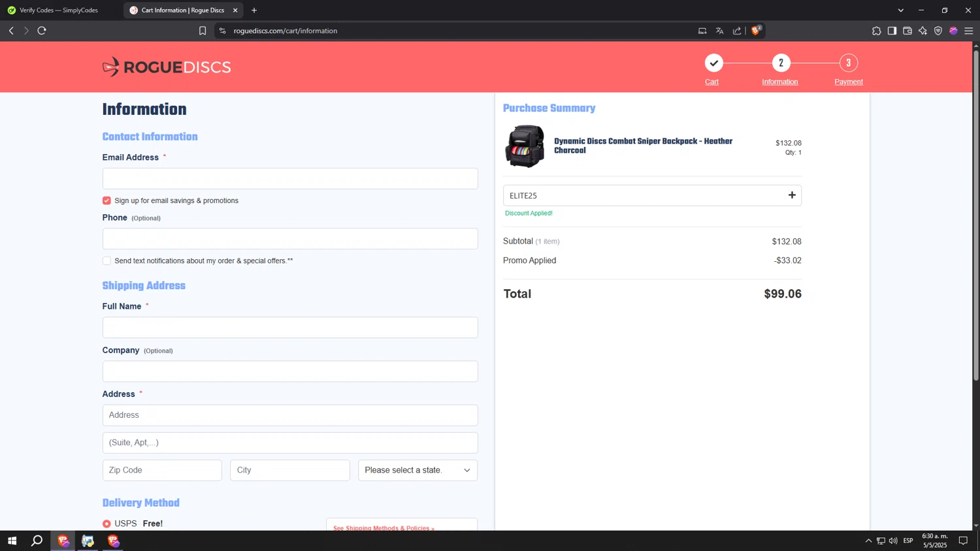980x551 pixels.
Task: Open the Brave Wallet icon
Action: tap(907, 31)
